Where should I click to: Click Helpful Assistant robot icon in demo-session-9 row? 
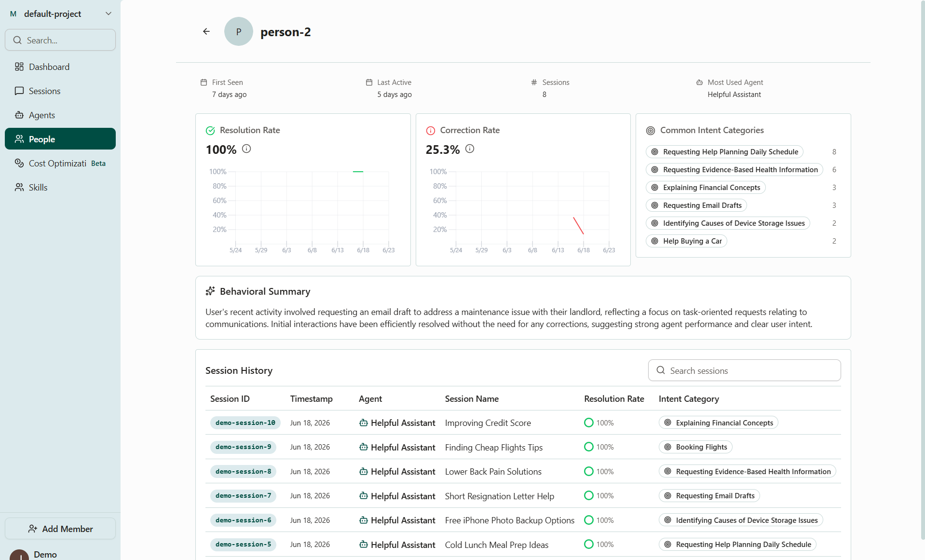coord(364,447)
